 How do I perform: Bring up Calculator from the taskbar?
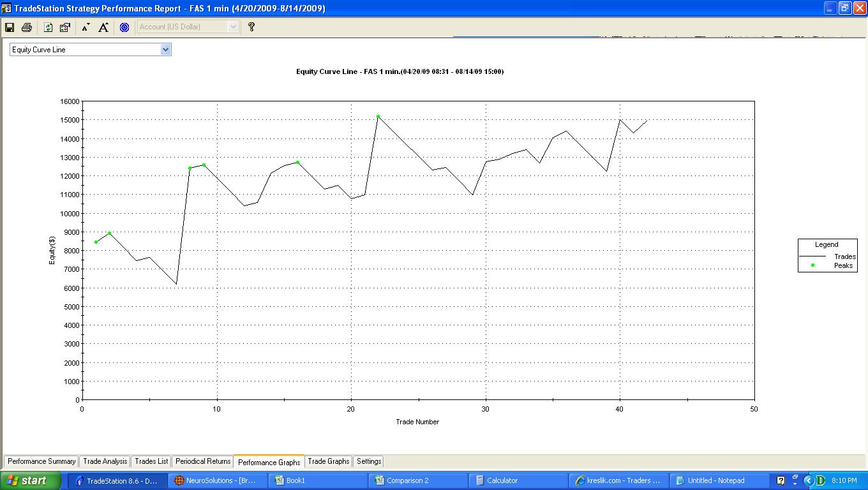[519, 480]
